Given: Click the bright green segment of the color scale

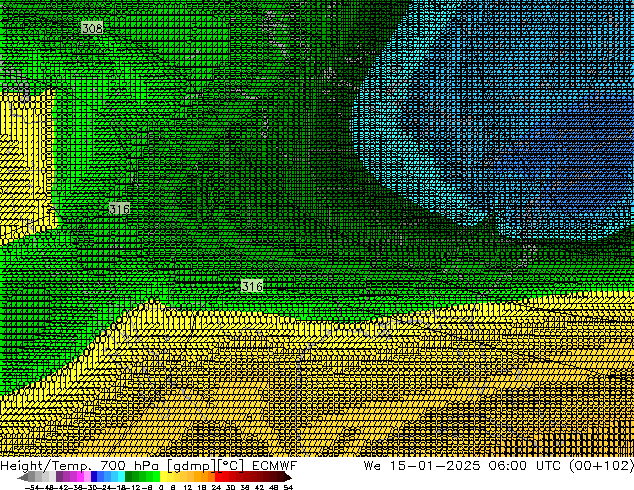Looking at the screenshot, I should [156, 477].
